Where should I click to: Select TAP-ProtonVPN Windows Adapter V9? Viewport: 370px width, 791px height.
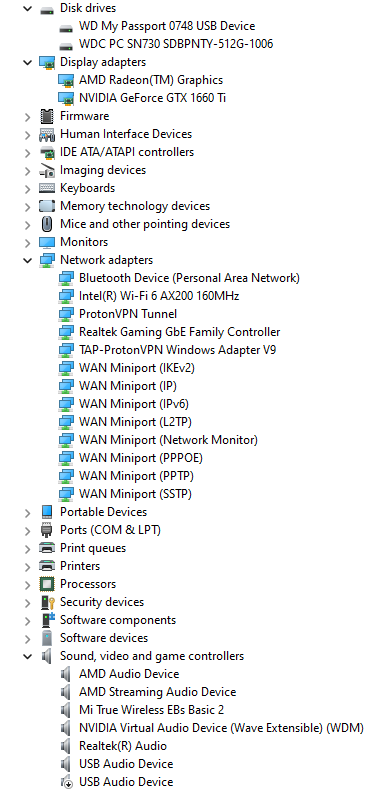pyautogui.click(x=178, y=350)
